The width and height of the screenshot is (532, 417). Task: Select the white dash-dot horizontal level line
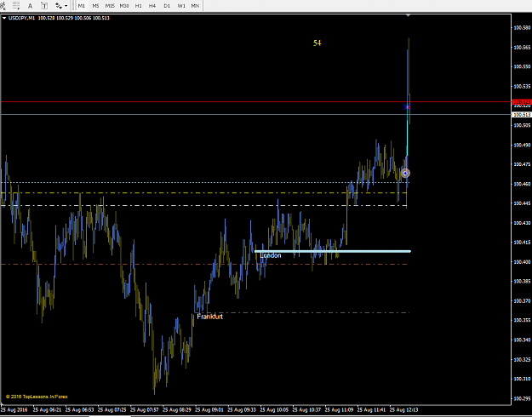[203, 206]
